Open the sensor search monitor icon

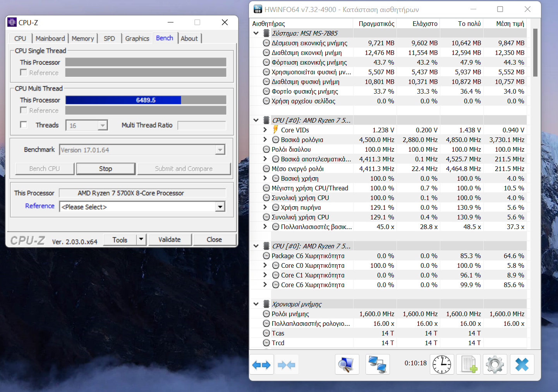point(347,365)
